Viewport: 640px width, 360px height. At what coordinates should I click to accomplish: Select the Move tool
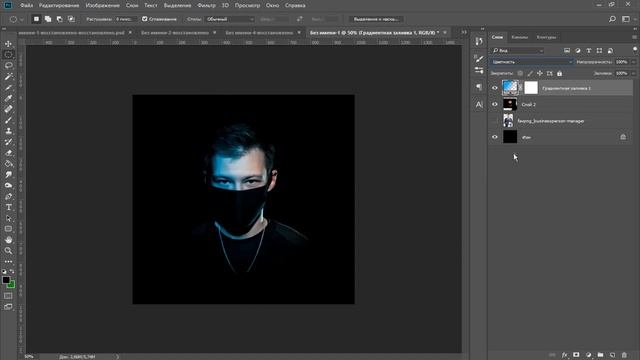(x=9, y=44)
